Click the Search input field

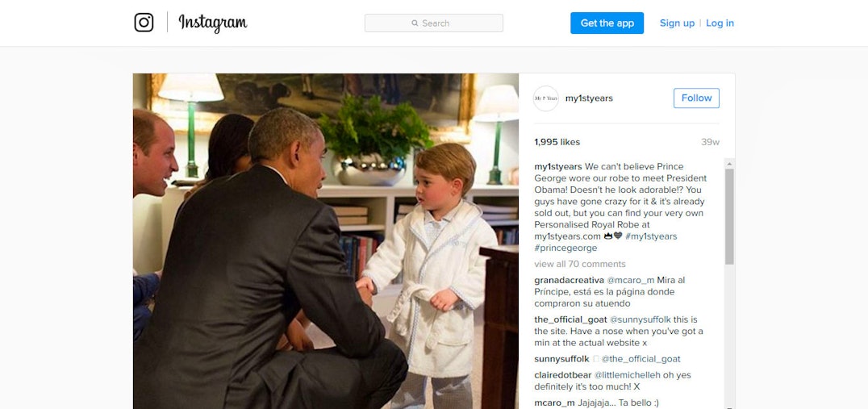tap(434, 23)
